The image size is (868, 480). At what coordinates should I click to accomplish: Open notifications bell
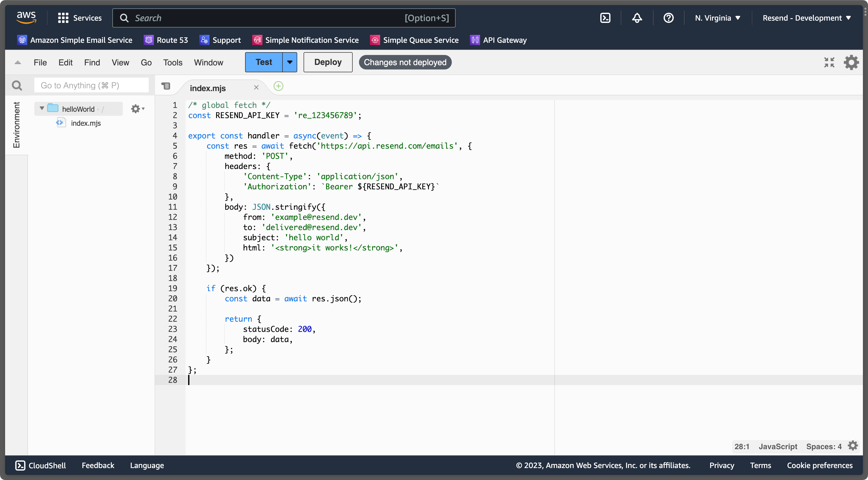coord(637,18)
